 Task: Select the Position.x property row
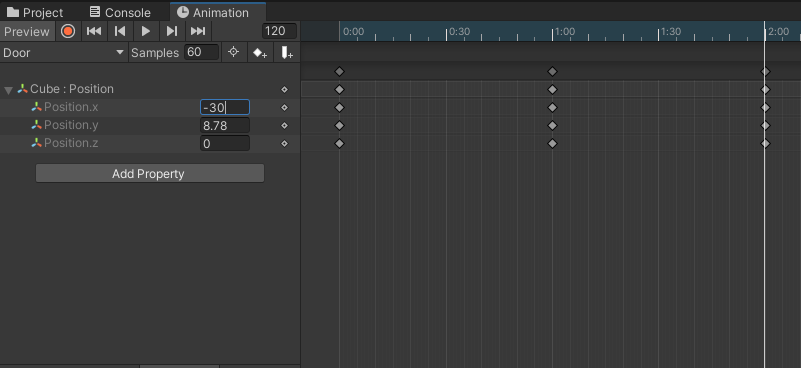tap(150, 107)
